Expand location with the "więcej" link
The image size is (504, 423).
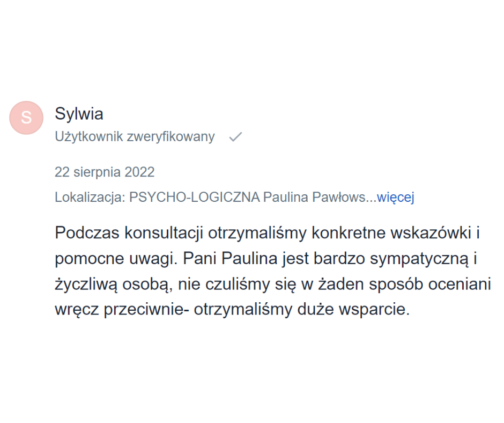point(396,198)
